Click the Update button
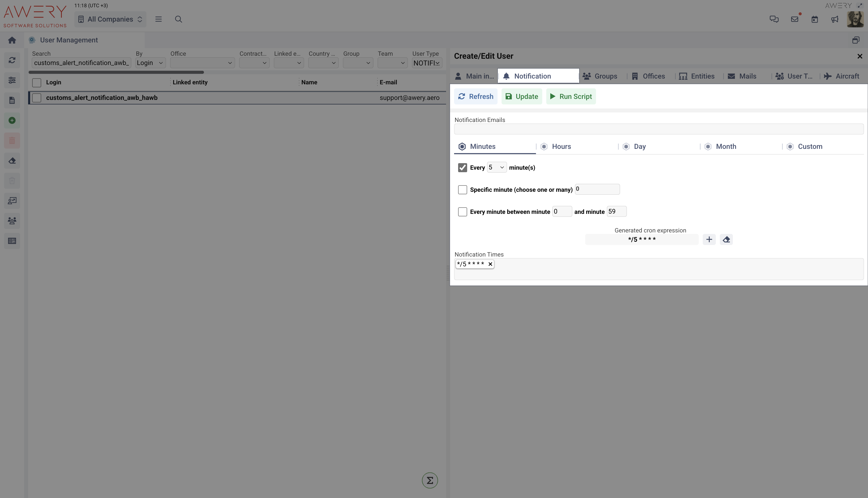Screen dimensions: 868x498 tap(522, 96)
